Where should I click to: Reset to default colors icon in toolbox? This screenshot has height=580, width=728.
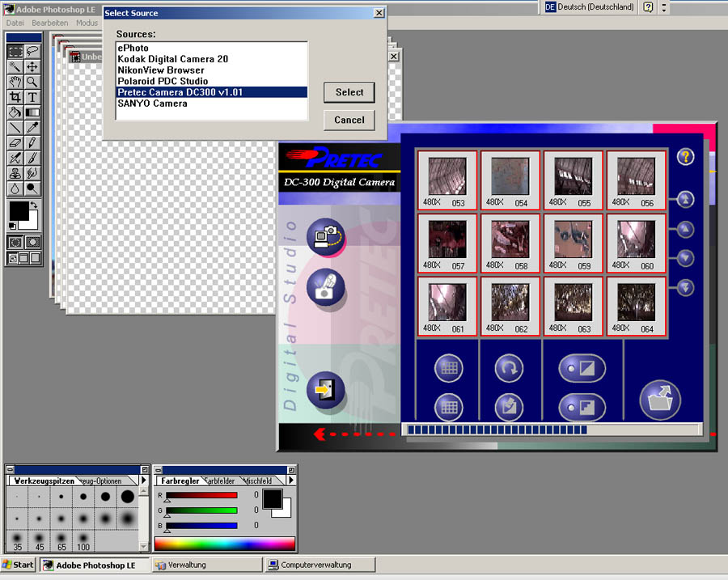pos(12,226)
